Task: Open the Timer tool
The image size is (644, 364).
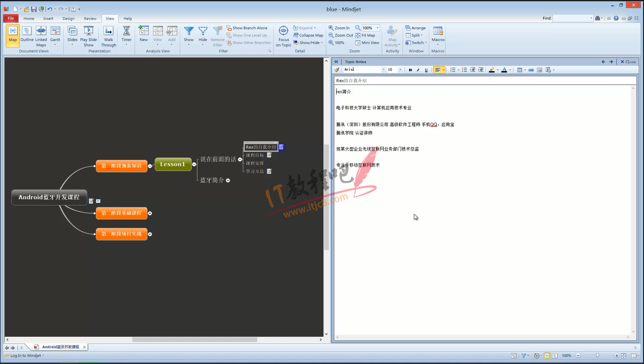Action: click(x=126, y=36)
